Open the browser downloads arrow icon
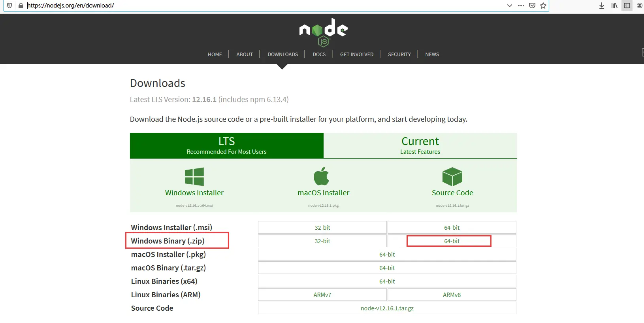Screen dimensions: 644x323 coord(602,6)
